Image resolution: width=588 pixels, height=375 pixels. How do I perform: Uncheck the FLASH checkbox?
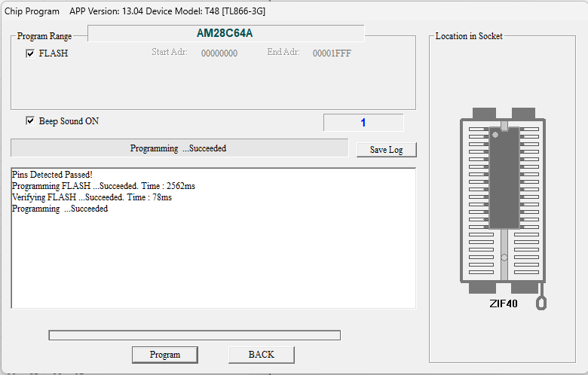(x=30, y=53)
